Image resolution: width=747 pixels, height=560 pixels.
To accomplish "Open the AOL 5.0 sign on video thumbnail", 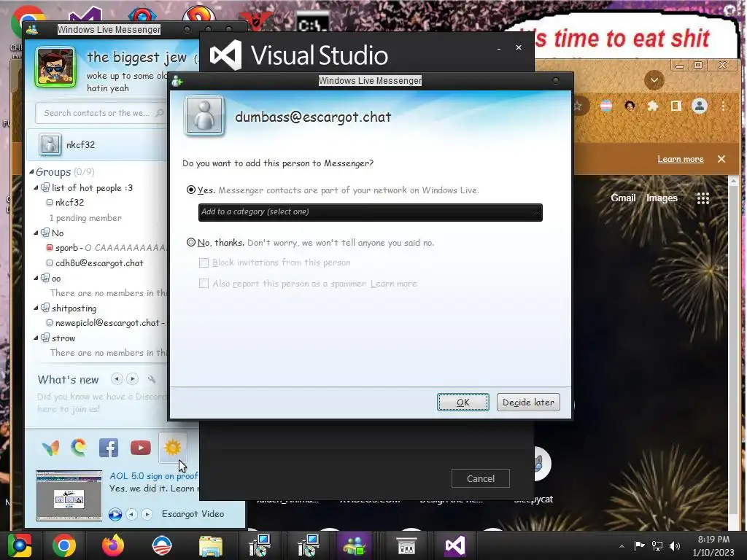I will click(x=69, y=495).
